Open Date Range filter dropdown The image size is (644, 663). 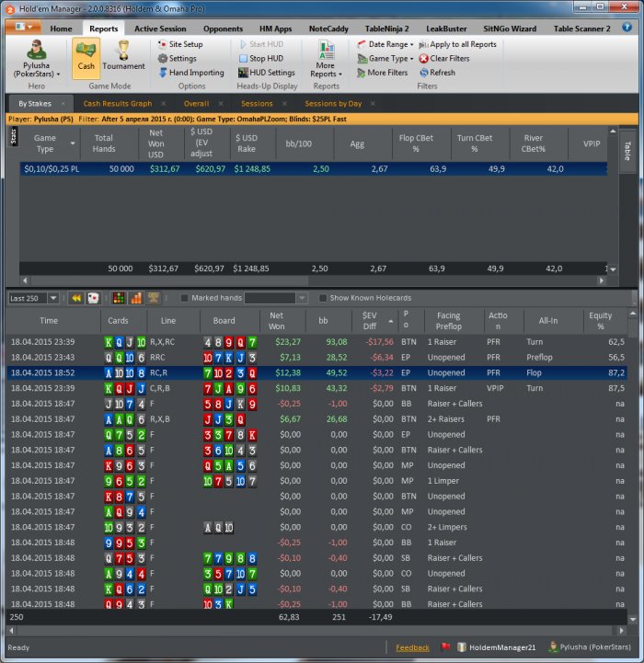pos(385,44)
